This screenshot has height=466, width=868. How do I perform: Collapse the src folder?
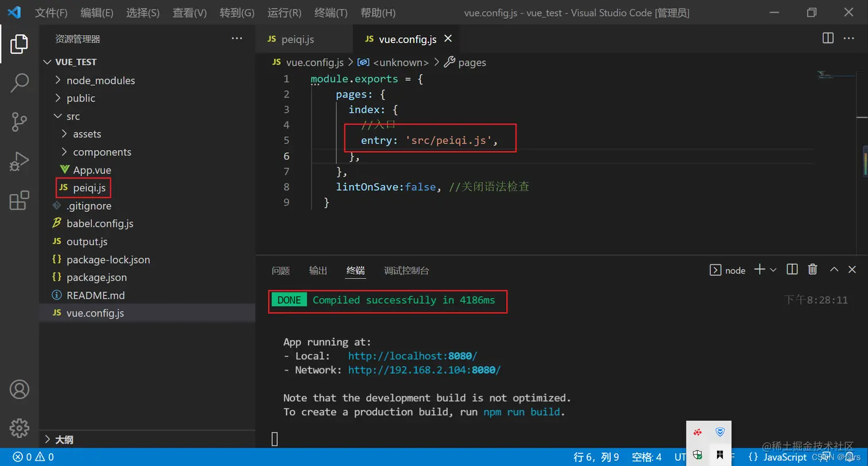point(67,116)
